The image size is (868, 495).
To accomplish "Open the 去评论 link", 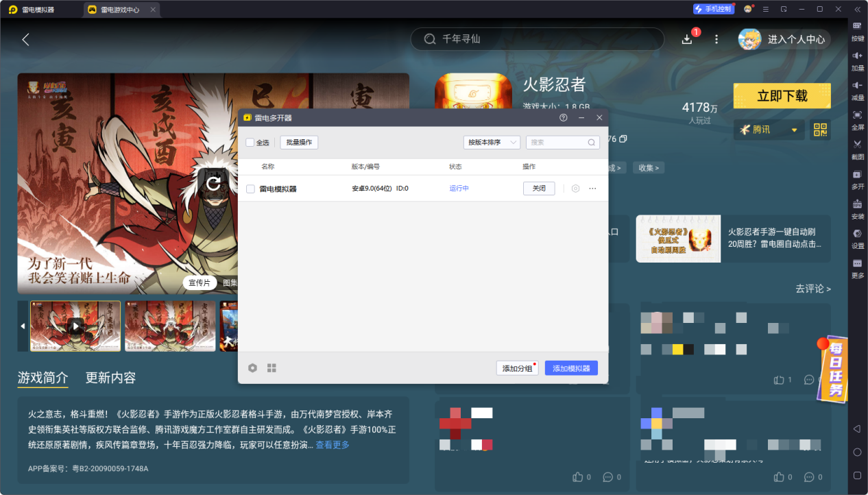I will (813, 289).
